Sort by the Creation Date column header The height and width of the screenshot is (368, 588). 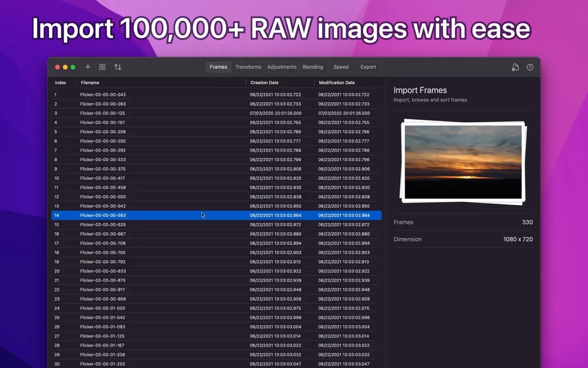(264, 83)
